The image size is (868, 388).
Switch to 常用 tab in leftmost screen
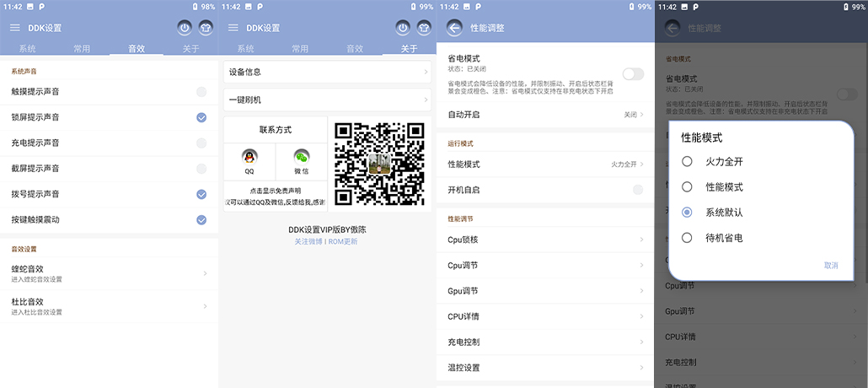coord(82,49)
